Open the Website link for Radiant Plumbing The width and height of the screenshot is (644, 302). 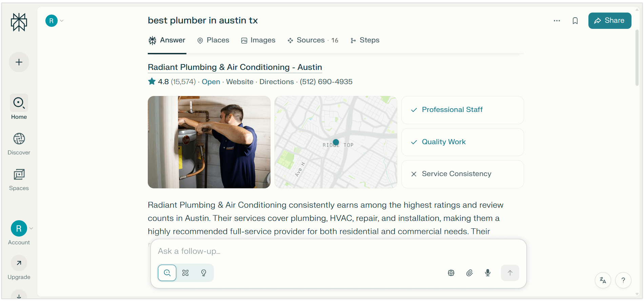point(240,82)
